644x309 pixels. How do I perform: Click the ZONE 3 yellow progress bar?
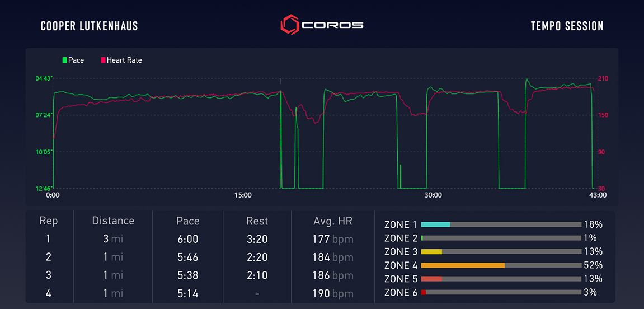click(x=501, y=251)
